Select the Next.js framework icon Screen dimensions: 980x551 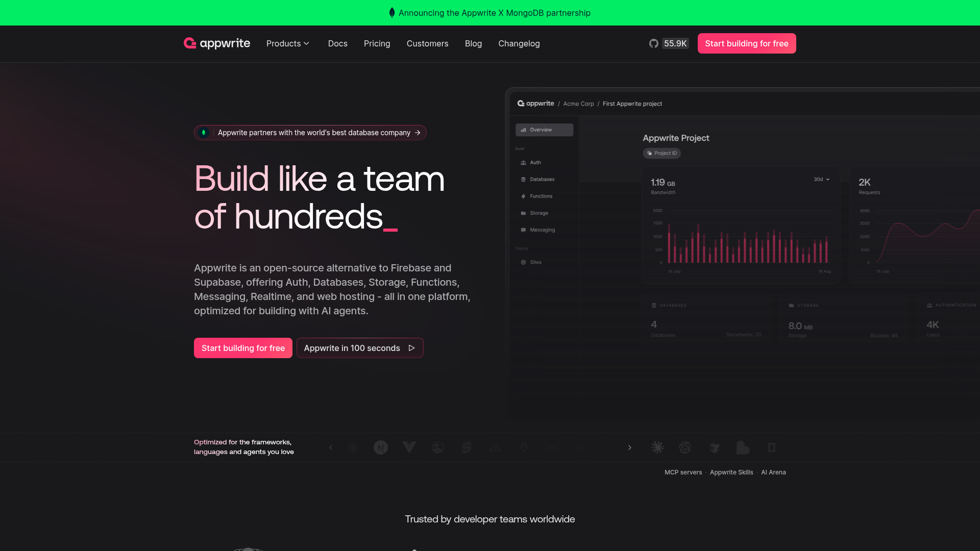pyautogui.click(x=381, y=447)
